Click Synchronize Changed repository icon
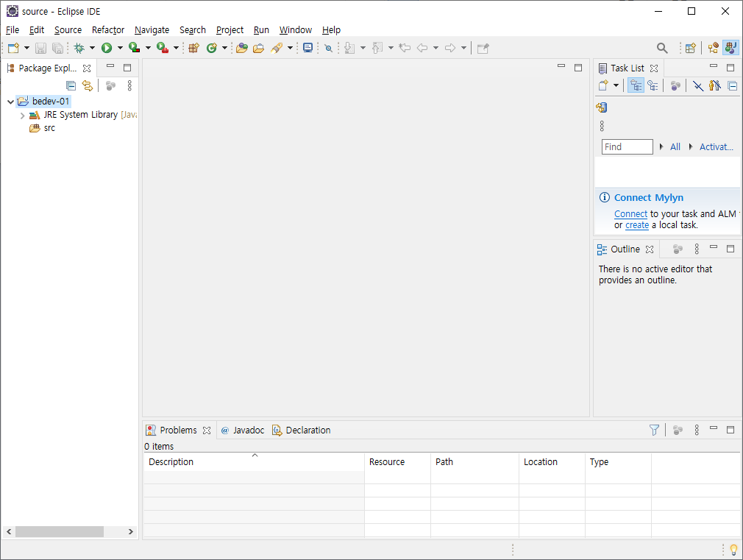The width and height of the screenshot is (743, 560). pyautogui.click(x=602, y=107)
